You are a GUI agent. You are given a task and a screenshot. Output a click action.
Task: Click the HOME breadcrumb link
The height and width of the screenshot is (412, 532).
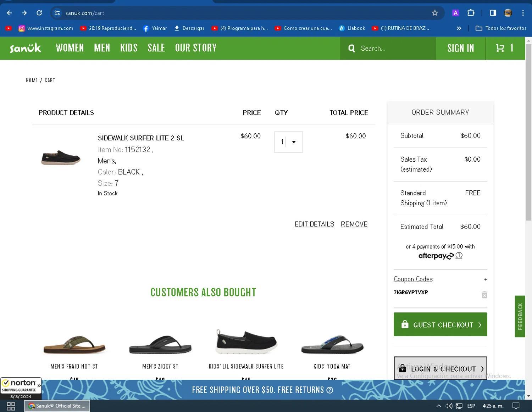pyautogui.click(x=32, y=80)
